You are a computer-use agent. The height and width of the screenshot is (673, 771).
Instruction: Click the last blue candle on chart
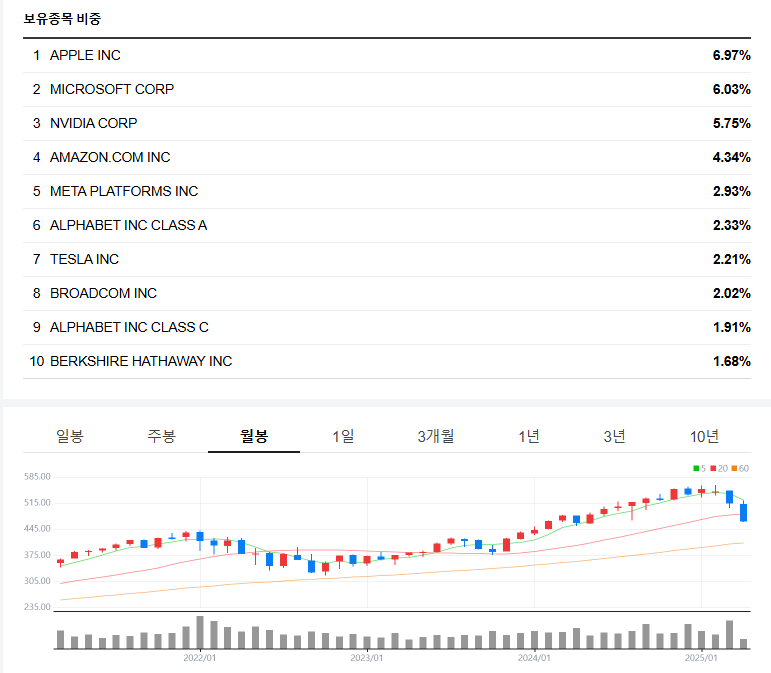743,512
